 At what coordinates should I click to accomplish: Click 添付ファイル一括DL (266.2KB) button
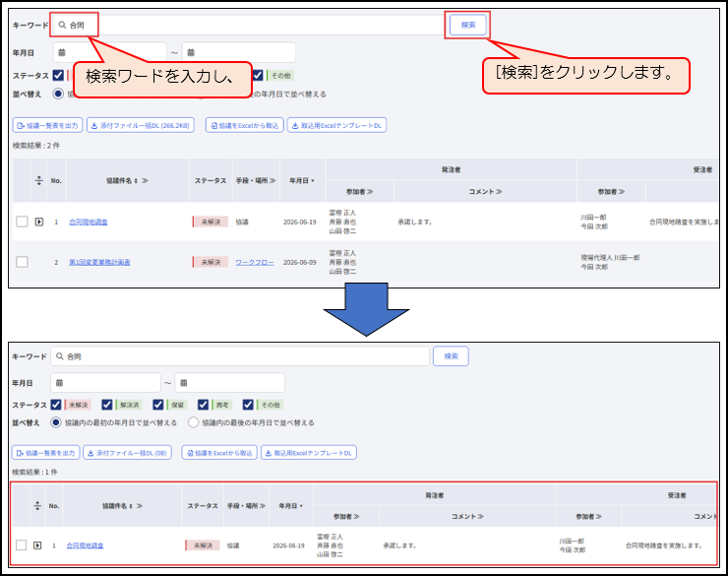click(141, 125)
